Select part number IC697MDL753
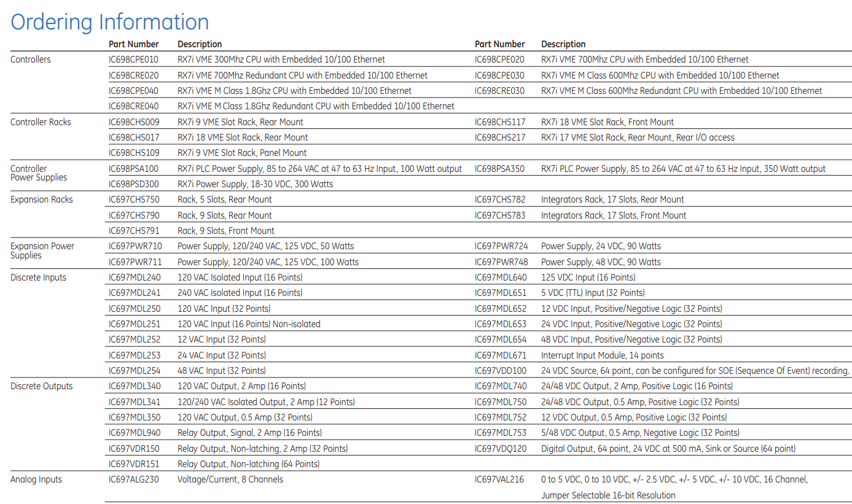852x504 pixels. 501,433
